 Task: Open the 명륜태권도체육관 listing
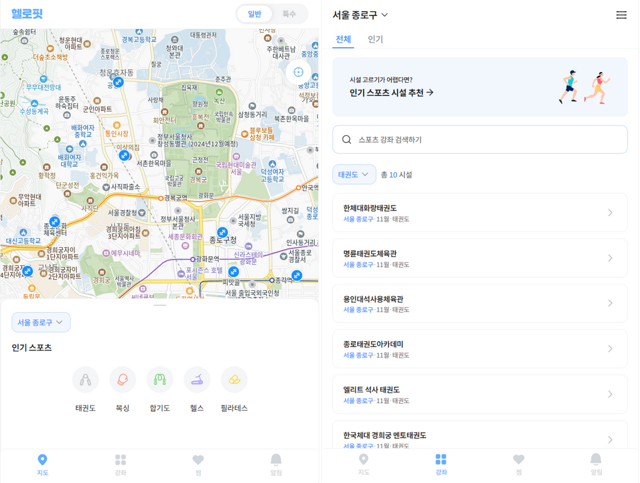(x=480, y=258)
